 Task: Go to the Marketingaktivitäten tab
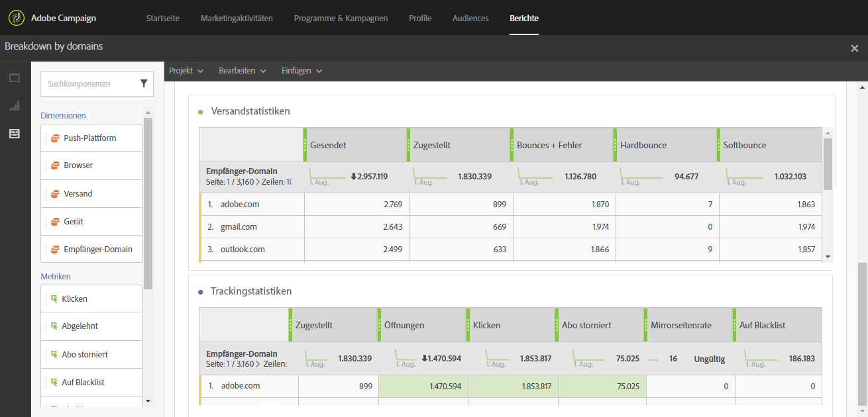[x=237, y=18]
